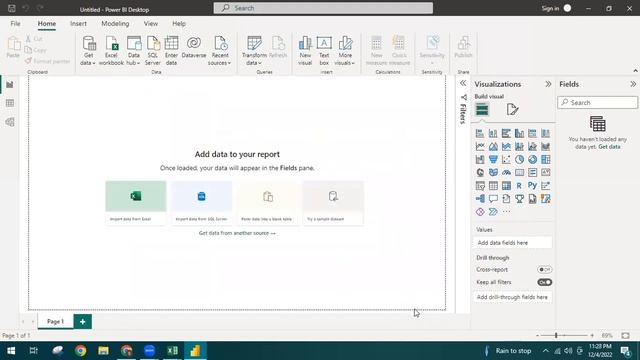Select the Stacked bar chart visual
The height and width of the screenshot is (360, 640).
coord(480,133)
